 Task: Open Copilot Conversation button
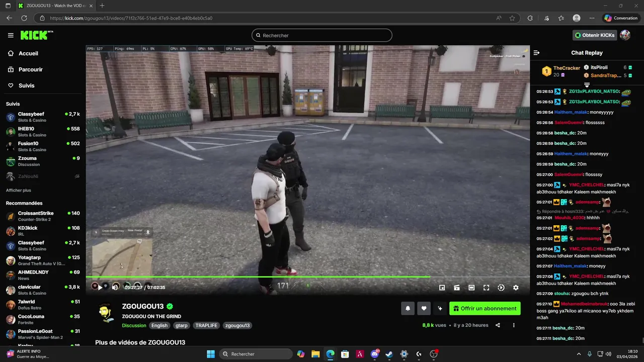pyautogui.click(x=621, y=18)
